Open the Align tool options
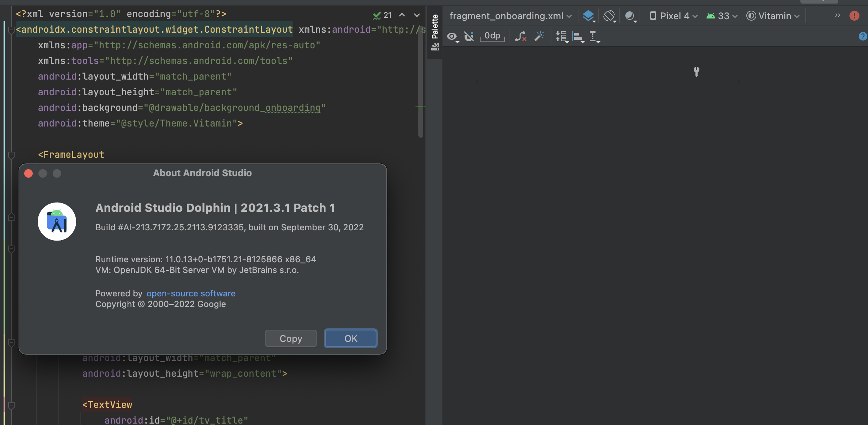The width and height of the screenshot is (868, 425). (x=578, y=37)
